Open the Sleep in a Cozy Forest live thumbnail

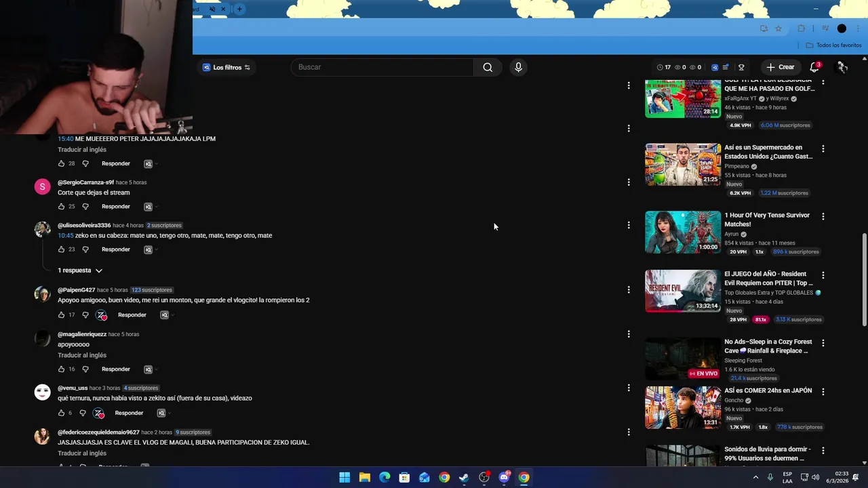[x=683, y=359]
